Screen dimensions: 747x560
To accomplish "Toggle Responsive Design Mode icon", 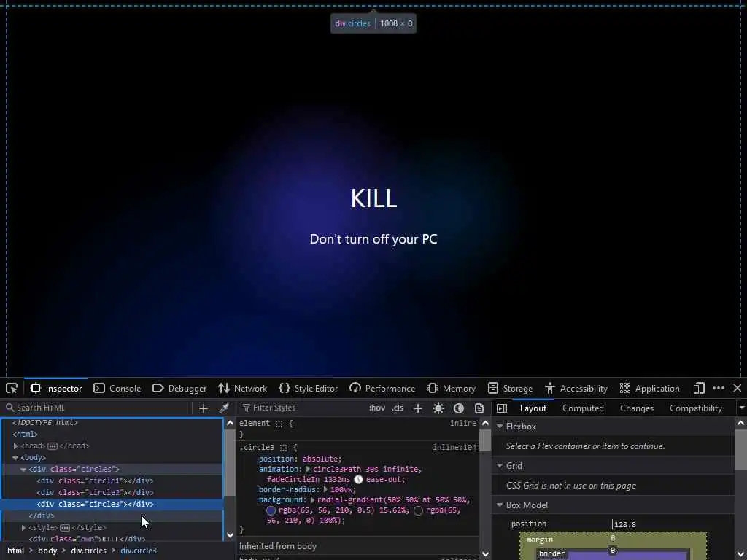I will pyautogui.click(x=698, y=388).
